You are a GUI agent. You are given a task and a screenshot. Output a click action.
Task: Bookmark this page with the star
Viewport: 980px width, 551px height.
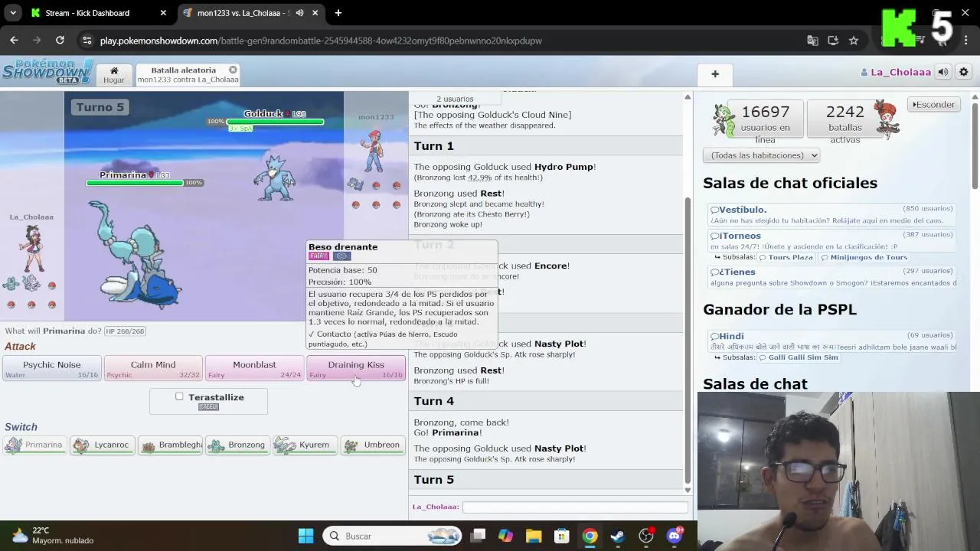(x=854, y=41)
